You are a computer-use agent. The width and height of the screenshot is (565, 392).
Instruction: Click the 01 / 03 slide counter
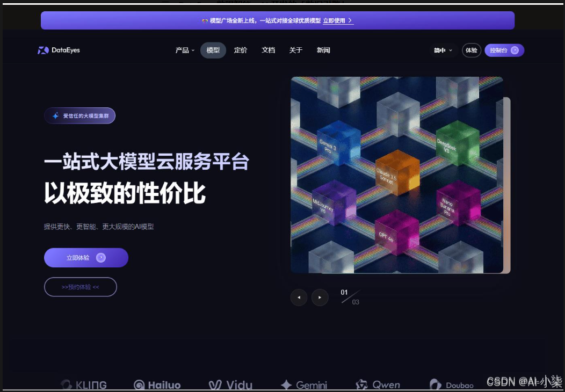tap(350, 297)
